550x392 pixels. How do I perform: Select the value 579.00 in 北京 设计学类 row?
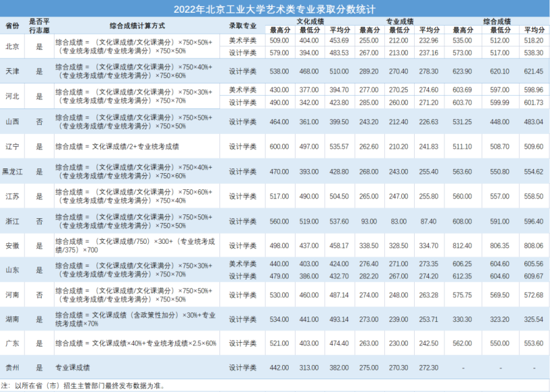pyautogui.click(x=279, y=53)
